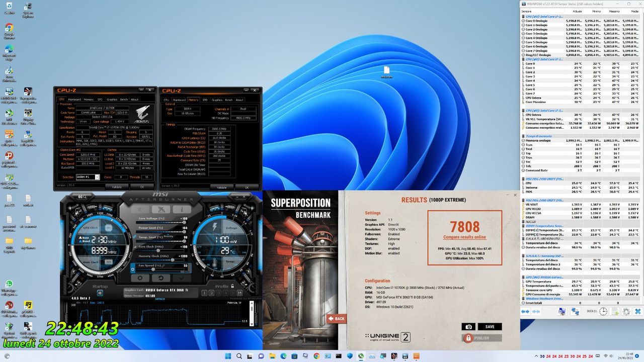Open the Mainboard tab in left CPU-Z
Image resolution: width=644 pixels, height=362 pixels.
click(74, 100)
